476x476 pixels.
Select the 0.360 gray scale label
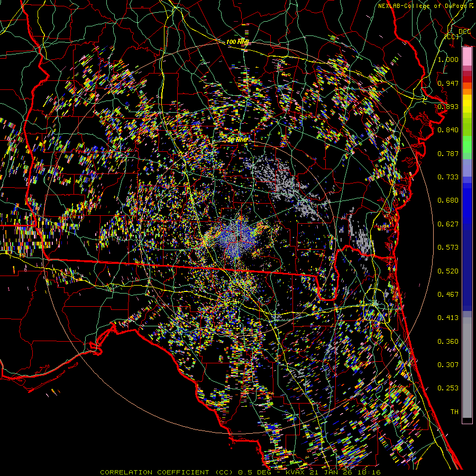(448, 341)
